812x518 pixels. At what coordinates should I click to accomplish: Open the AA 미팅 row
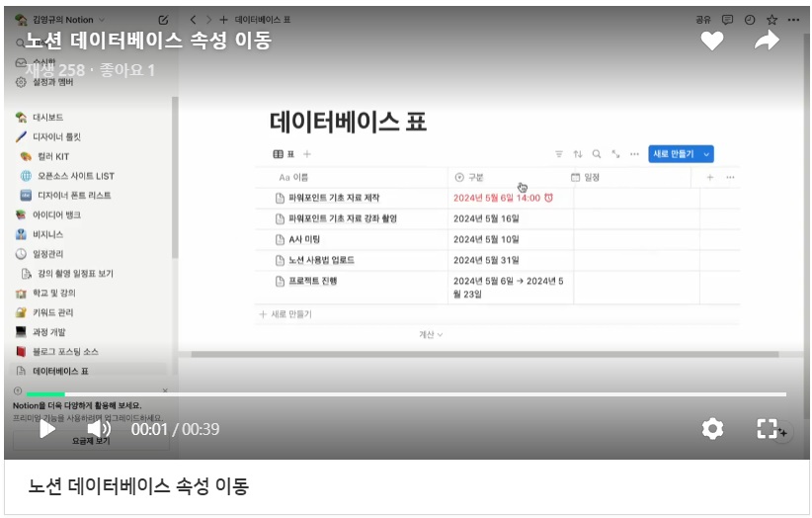pos(304,239)
